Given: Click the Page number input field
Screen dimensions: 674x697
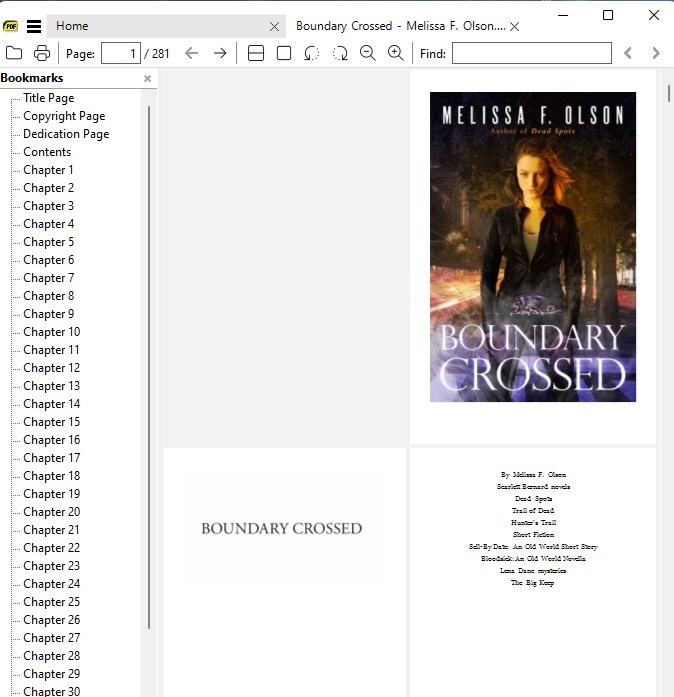Looking at the screenshot, I should point(121,53).
